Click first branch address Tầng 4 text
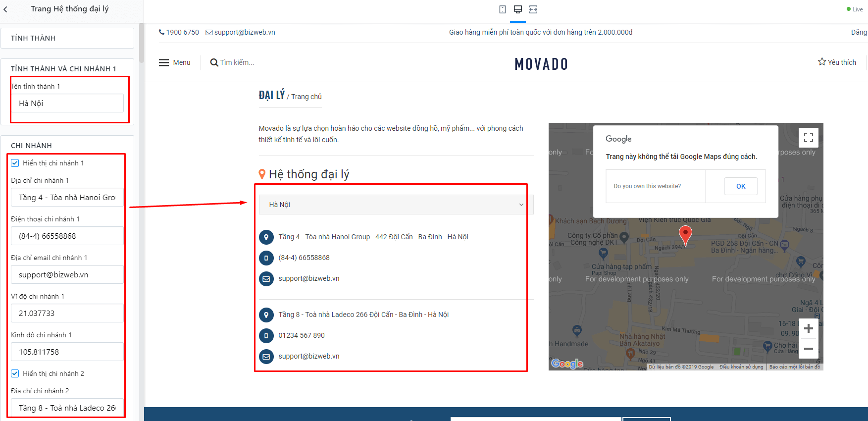This screenshot has width=868, height=421. [x=373, y=237]
